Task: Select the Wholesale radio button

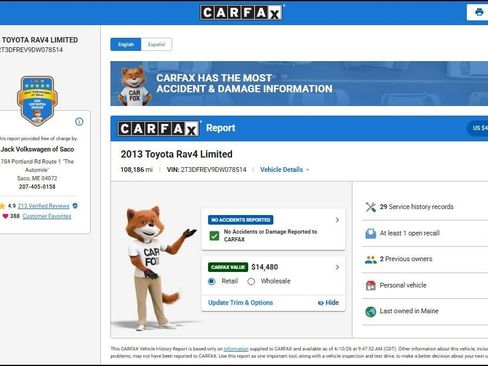Action: pos(251,282)
